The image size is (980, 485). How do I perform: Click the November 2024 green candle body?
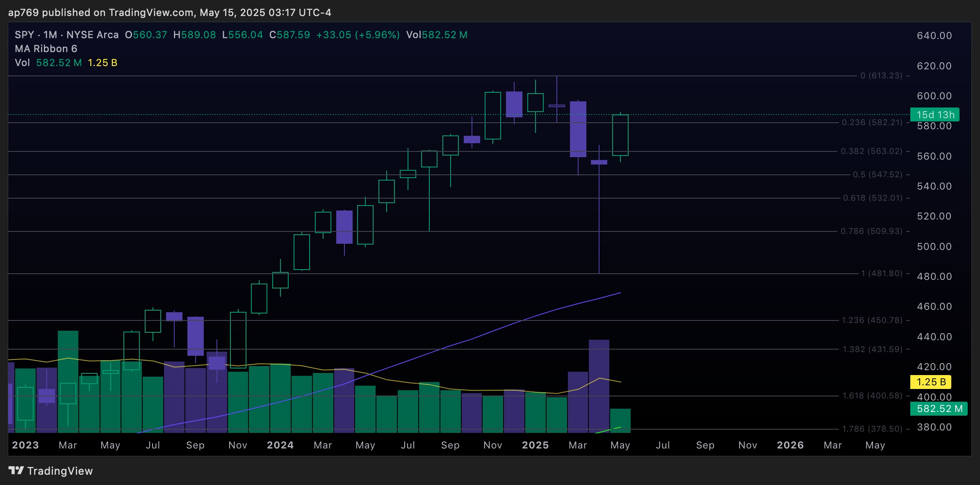(493, 116)
